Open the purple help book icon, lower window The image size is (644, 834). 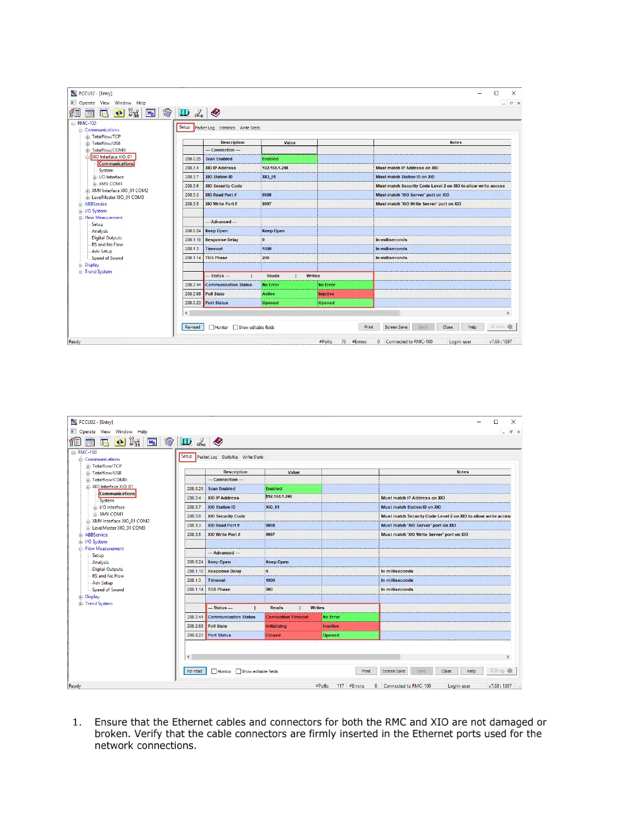coord(218,442)
